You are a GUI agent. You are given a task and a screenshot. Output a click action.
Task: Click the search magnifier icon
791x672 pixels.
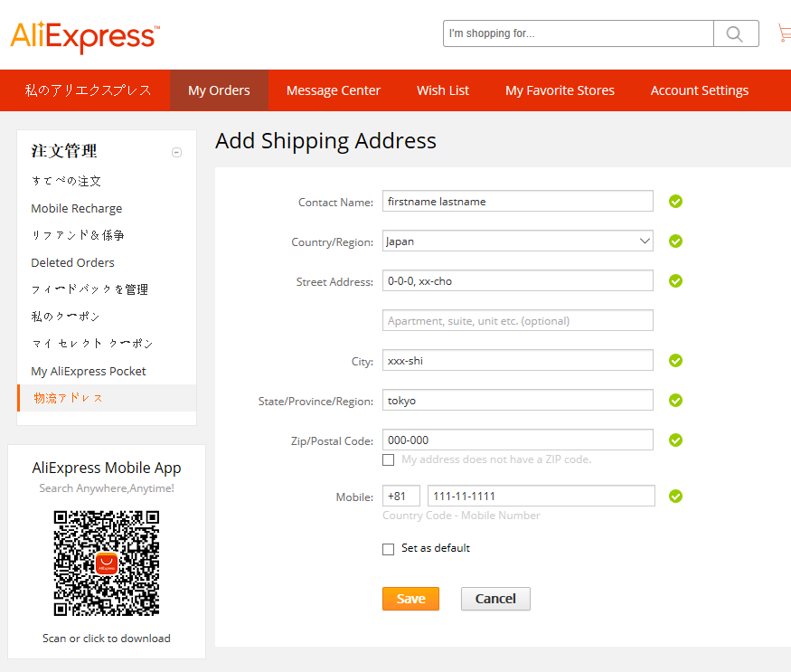(x=736, y=33)
